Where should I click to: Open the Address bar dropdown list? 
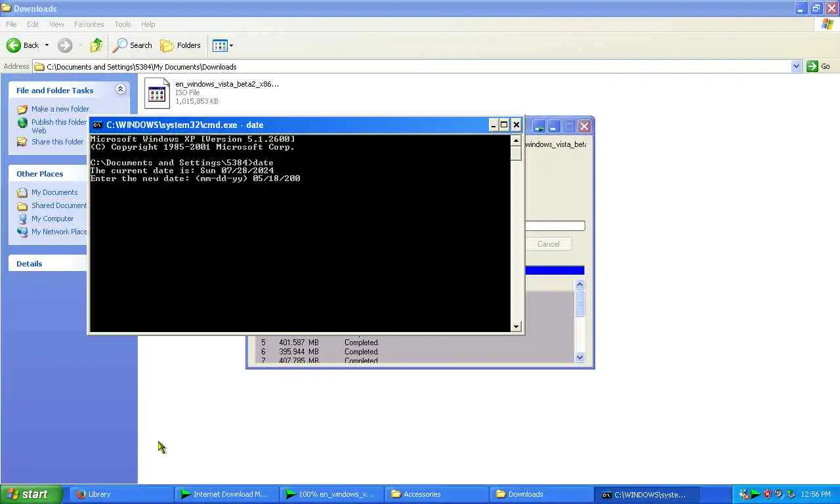[x=796, y=66]
